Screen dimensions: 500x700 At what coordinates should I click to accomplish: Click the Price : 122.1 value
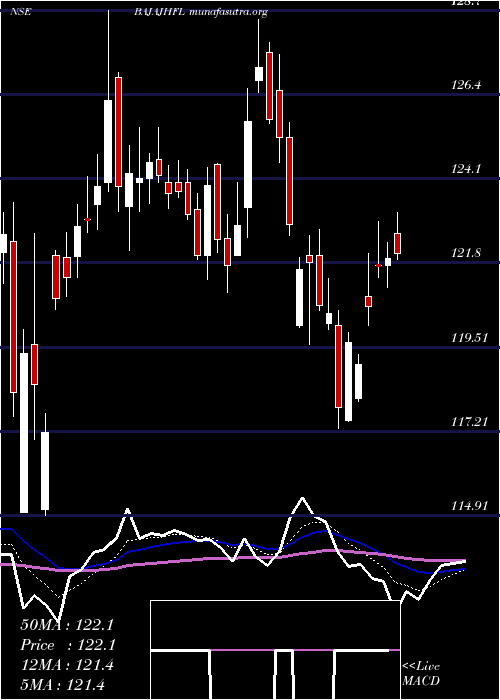click(x=68, y=645)
